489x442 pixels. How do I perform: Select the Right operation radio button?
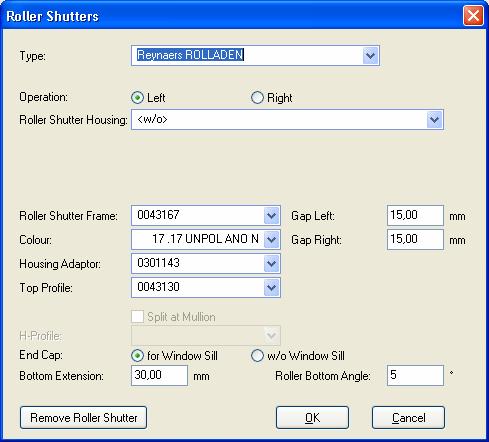[x=257, y=98]
